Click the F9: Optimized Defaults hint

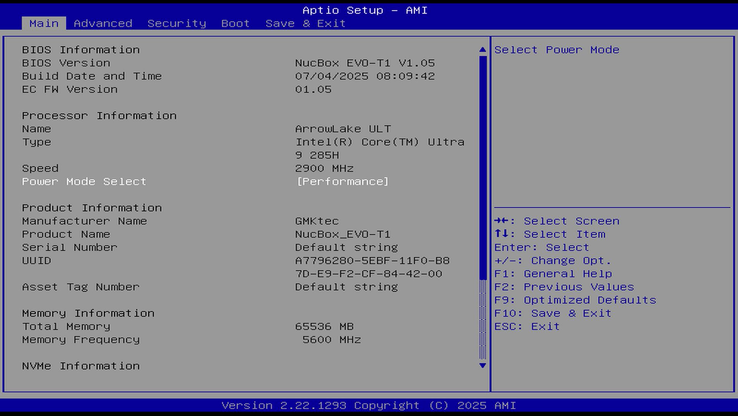[x=575, y=300]
